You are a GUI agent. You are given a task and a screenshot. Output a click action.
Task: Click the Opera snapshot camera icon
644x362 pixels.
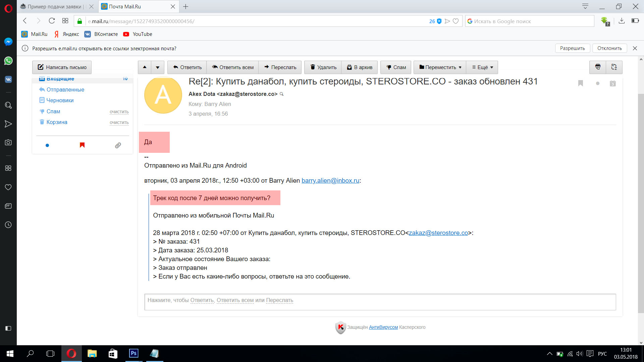pos(8,142)
